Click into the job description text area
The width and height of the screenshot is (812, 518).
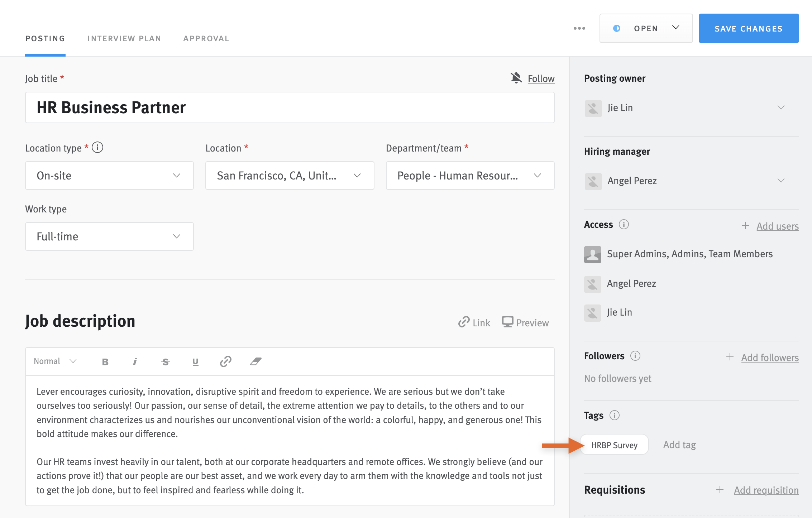[x=290, y=441]
